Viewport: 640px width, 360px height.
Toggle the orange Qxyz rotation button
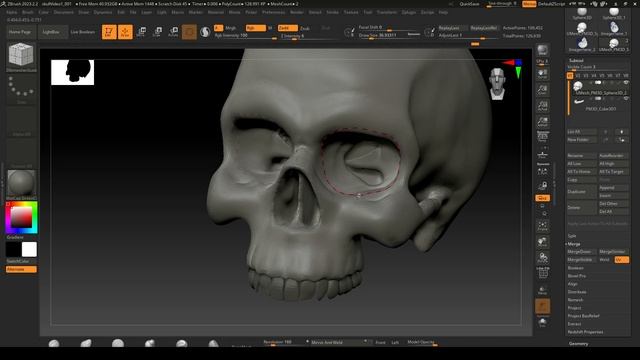point(542,198)
